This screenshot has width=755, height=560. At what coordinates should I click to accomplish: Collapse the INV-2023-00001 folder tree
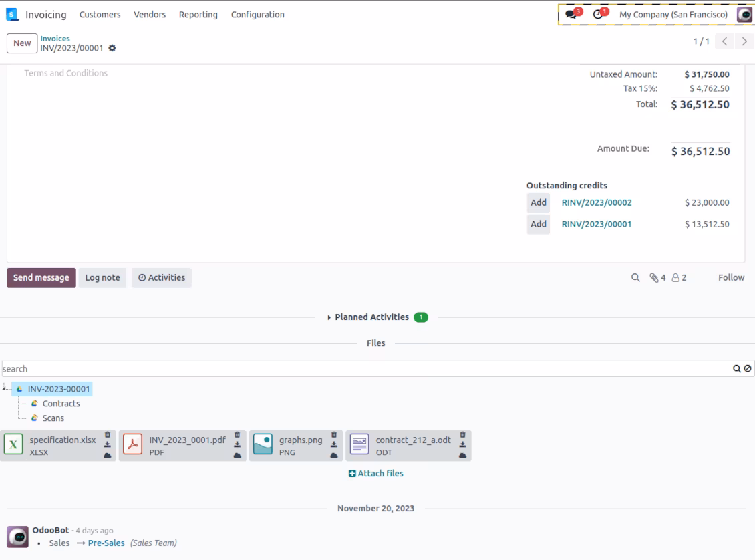[4, 388]
